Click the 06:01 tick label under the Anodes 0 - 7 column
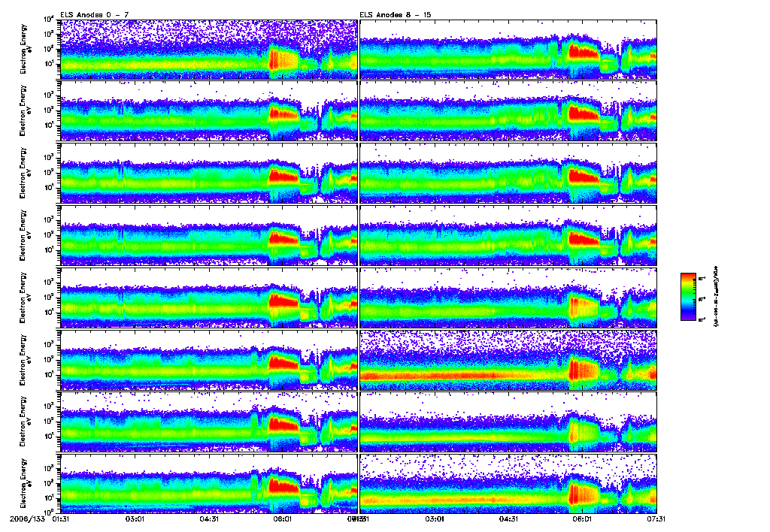770x532 pixels. (283, 518)
